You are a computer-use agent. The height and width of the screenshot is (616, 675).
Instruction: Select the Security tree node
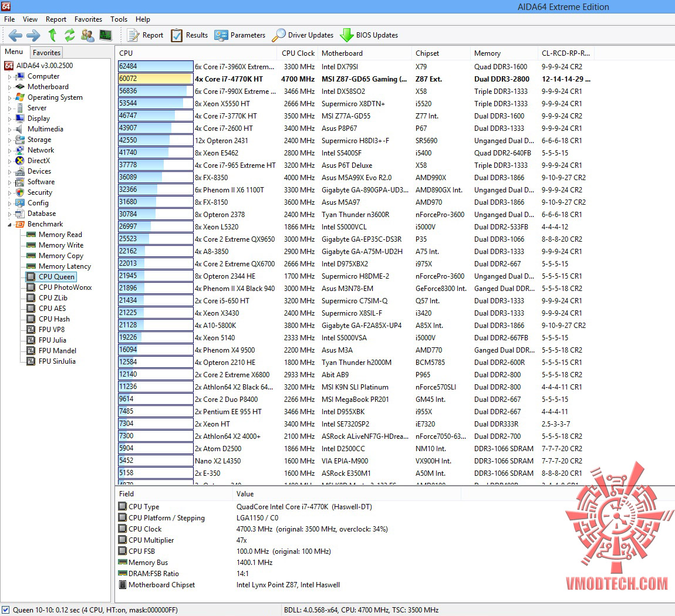(39, 192)
